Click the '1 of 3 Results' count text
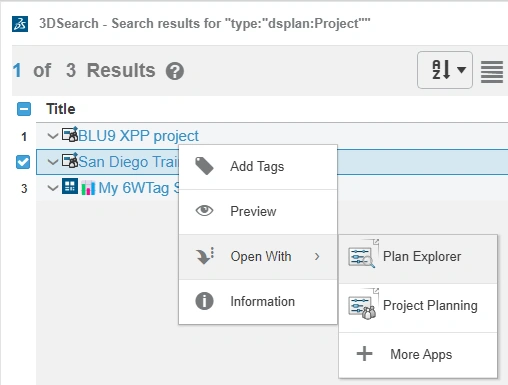This screenshot has height=385, width=508. [x=84, y=70]
